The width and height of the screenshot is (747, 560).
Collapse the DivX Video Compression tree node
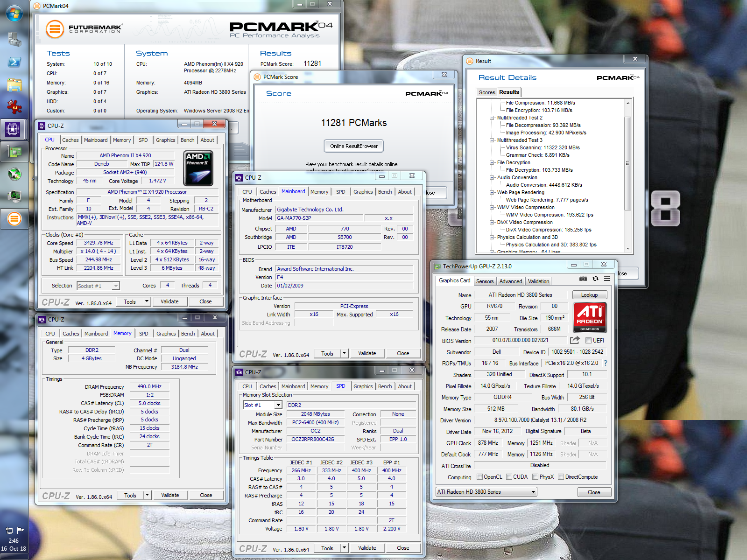point(492,222)
